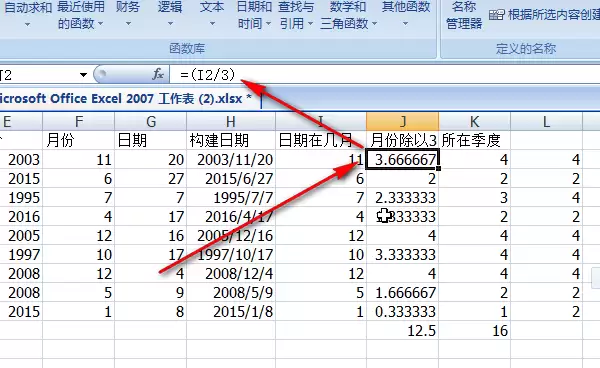Open the 逻辑 logical functions menu
This screenshot has height=368, width=600.
(x=170, y=15)
